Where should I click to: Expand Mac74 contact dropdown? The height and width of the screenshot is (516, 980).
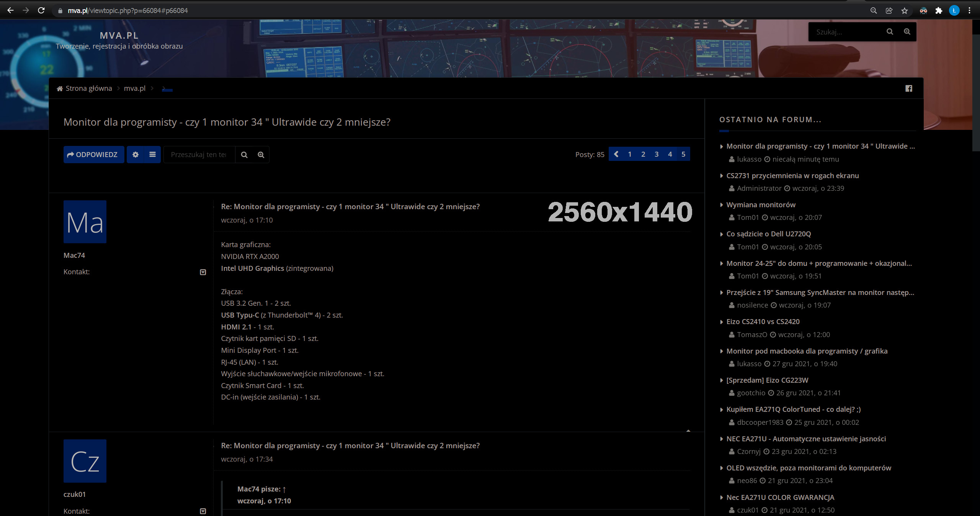(x=203, y=272)
